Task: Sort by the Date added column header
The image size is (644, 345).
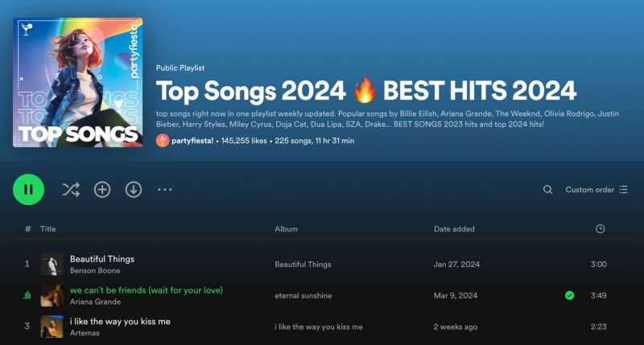Action: click(454, 229)
